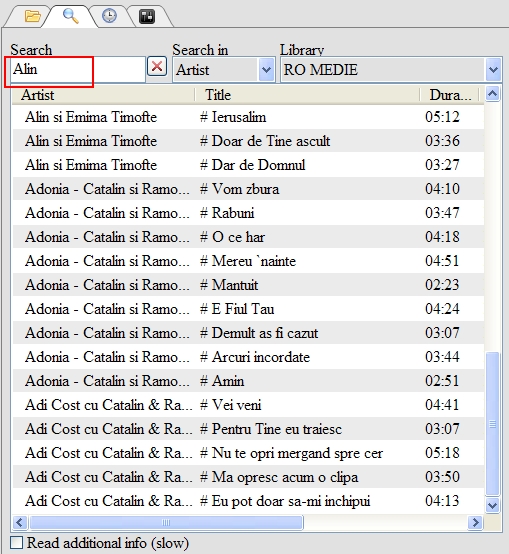Open the folder browser tab
This screenshot has width=509, height=554.
click(32, 16)
